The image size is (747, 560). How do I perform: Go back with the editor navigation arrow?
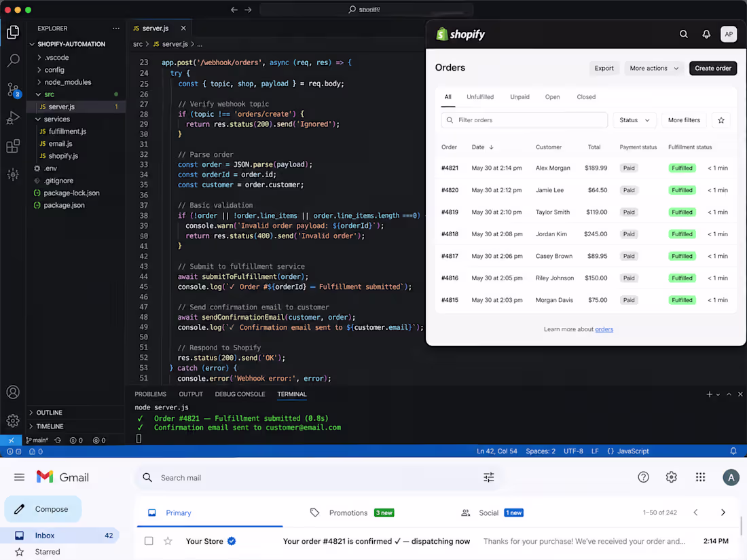tap(234, 10)
